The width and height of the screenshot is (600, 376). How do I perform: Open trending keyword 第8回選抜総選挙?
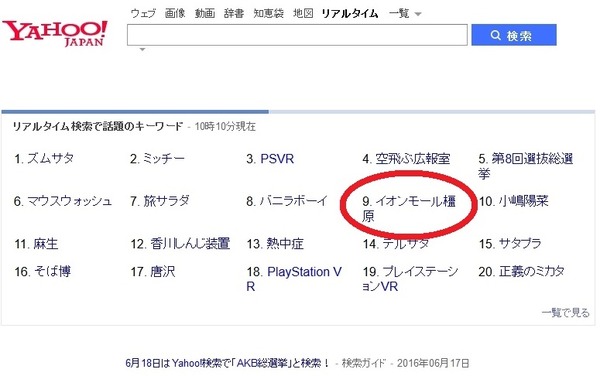coord(526,166)
